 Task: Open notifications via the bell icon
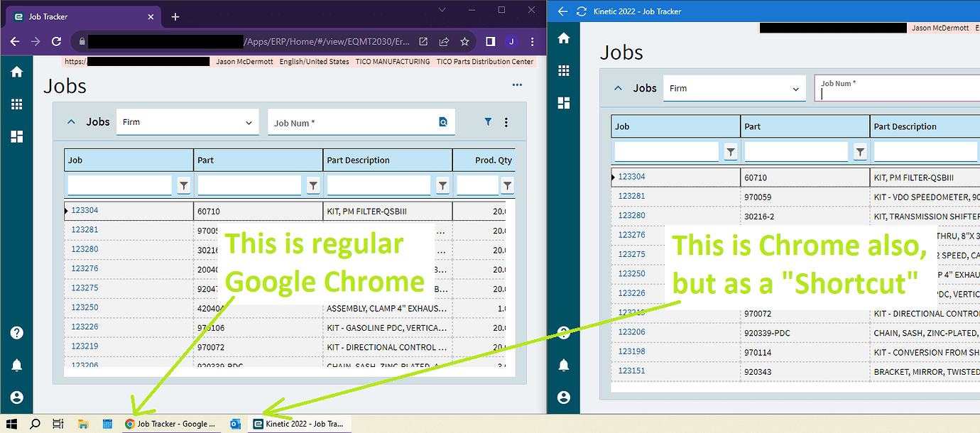pyautogui.click(x=17, y=365)
